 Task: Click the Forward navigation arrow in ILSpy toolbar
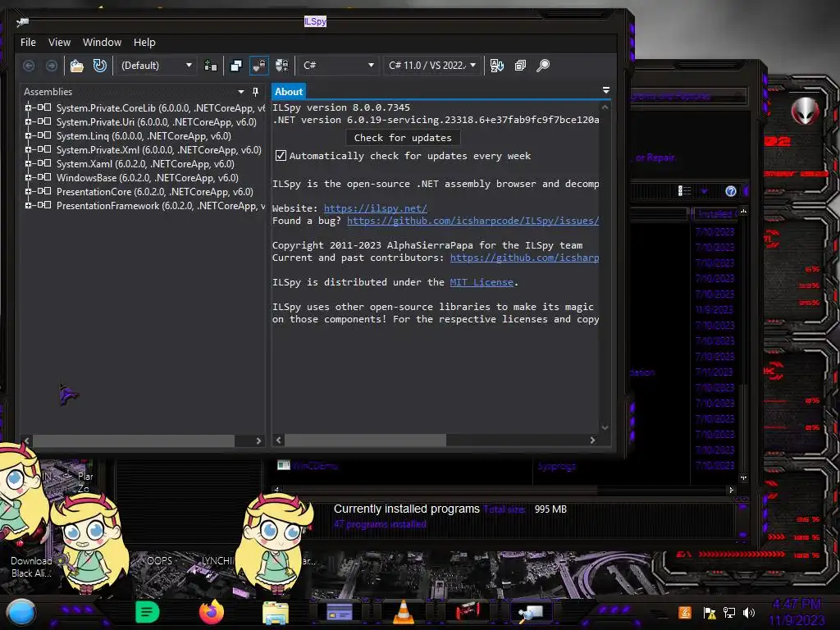pos(52,66)
